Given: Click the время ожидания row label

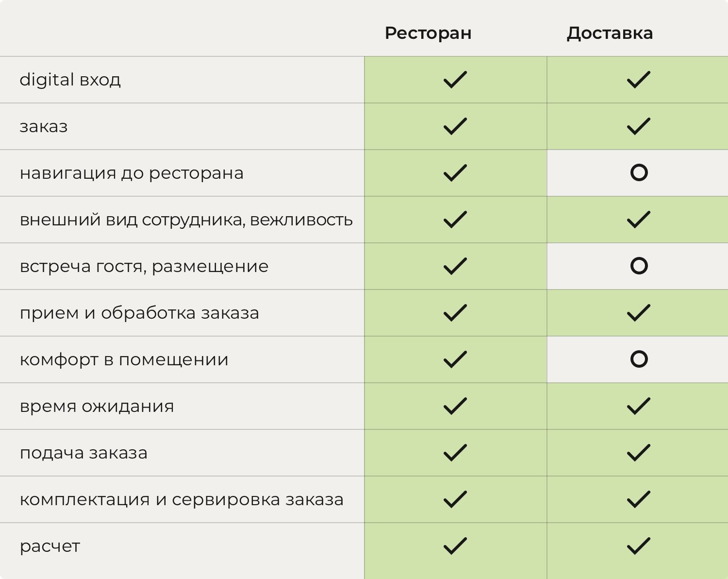Looking at the screenshot, I should coord(97,407).
